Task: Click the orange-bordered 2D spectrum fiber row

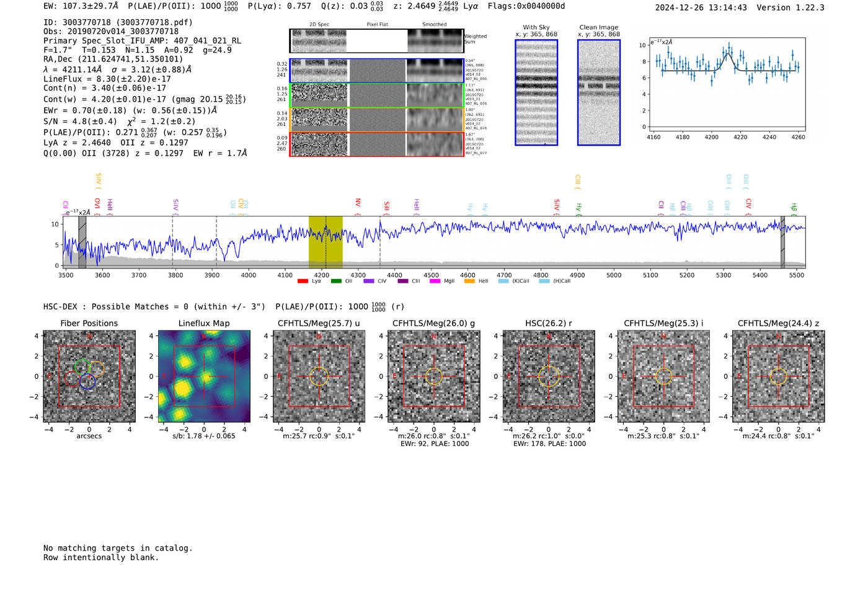Action: 376,120
